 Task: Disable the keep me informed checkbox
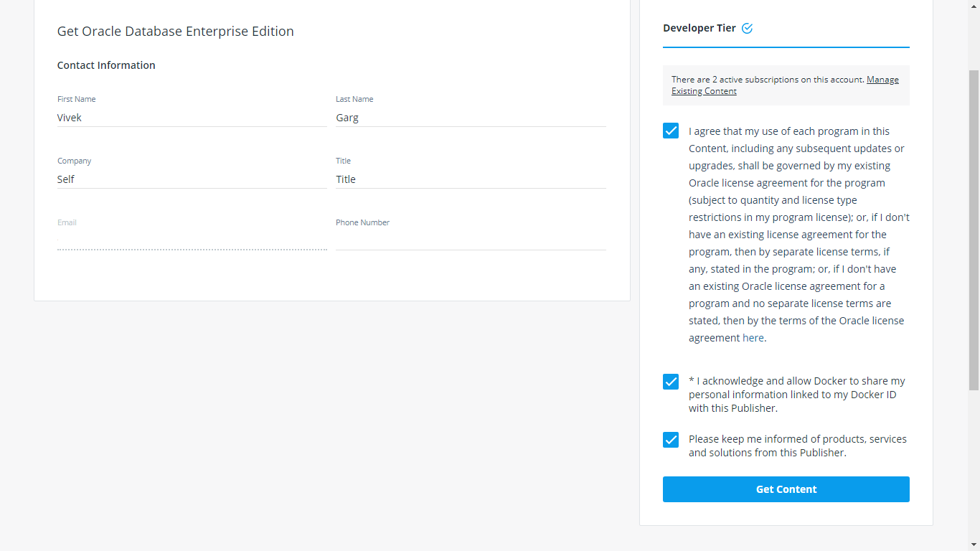pos(671,440)
